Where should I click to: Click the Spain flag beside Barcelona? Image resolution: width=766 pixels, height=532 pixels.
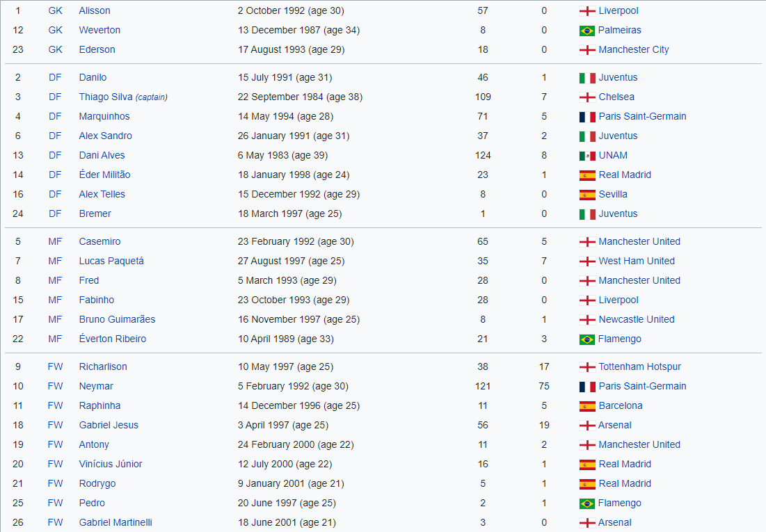587,406
